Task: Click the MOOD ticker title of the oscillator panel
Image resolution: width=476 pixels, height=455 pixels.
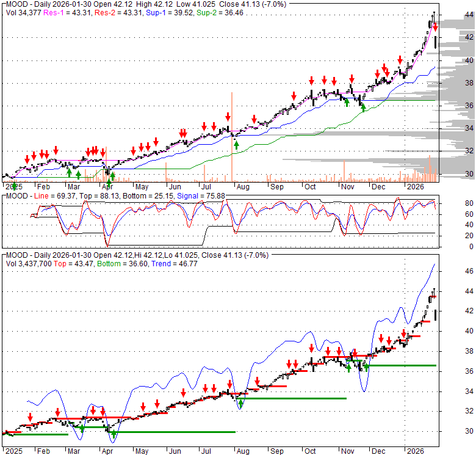Action: [x=16, y=195]
